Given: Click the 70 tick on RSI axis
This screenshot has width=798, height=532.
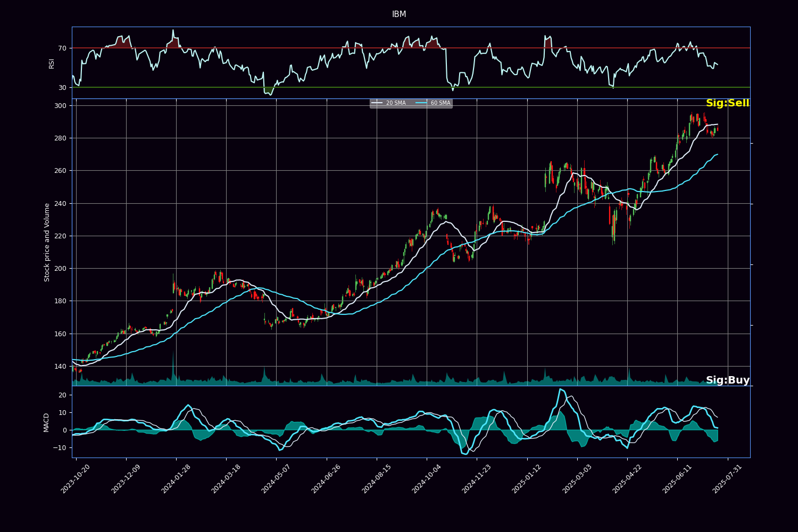Looking at the screenshot, I should tap(62, 48).
